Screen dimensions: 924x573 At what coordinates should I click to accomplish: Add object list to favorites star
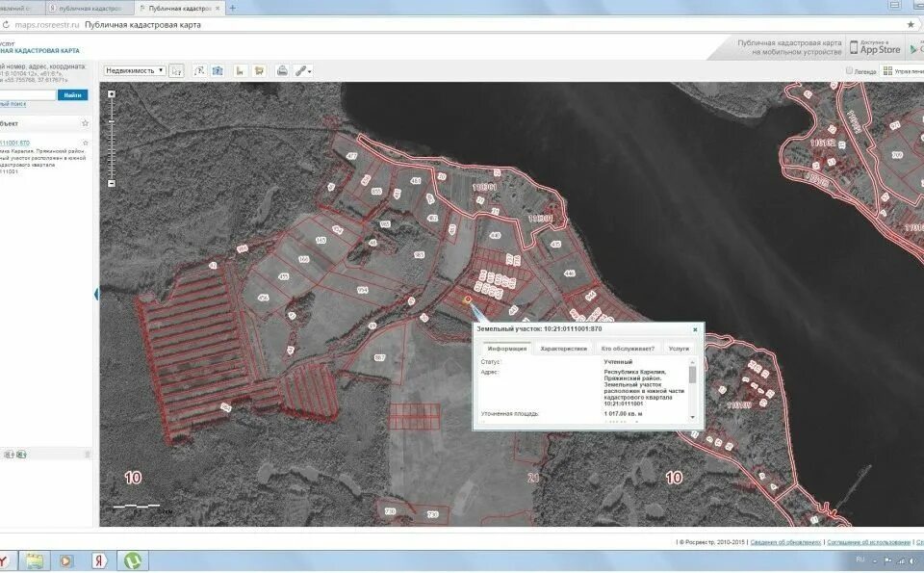coord(85,123)
